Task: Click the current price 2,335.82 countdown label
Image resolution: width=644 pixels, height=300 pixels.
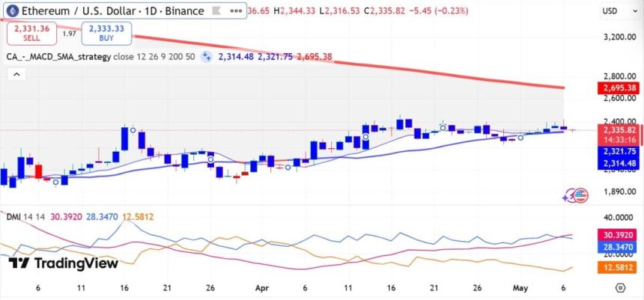Action: [619, 135]
